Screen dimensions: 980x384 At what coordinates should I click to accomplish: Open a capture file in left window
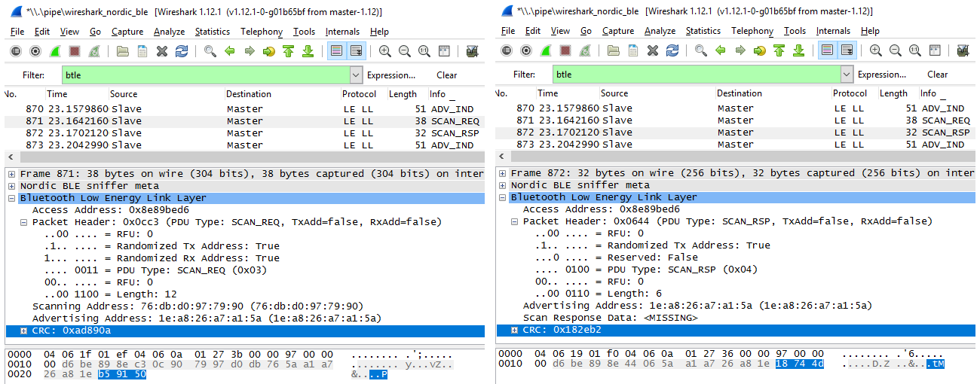click(122, 51)
